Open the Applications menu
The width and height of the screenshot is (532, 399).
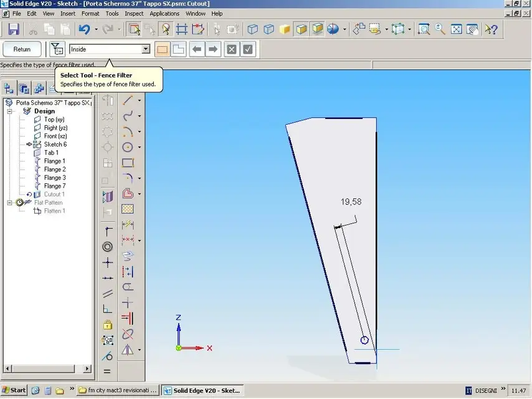point(164,14)
